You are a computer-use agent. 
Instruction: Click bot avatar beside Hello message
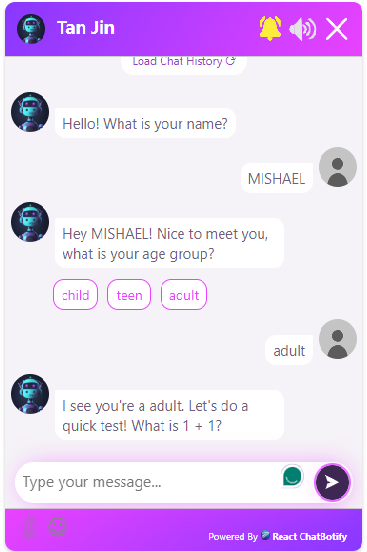(x=30, y=112)
